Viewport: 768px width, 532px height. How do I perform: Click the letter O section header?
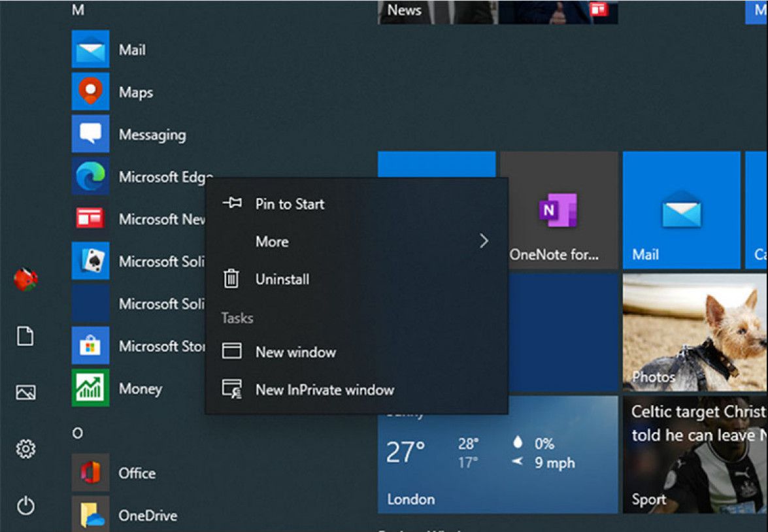[77, 433]
